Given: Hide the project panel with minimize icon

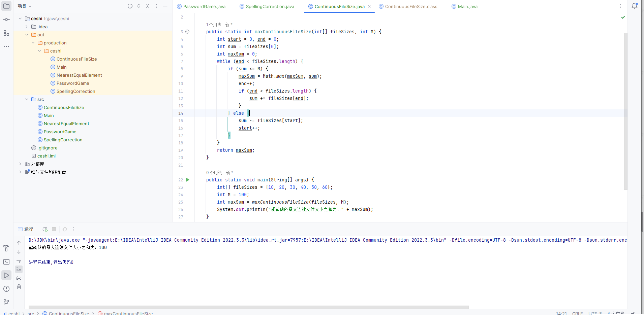Looking at the screenshot, I should [x=165, y=6].
